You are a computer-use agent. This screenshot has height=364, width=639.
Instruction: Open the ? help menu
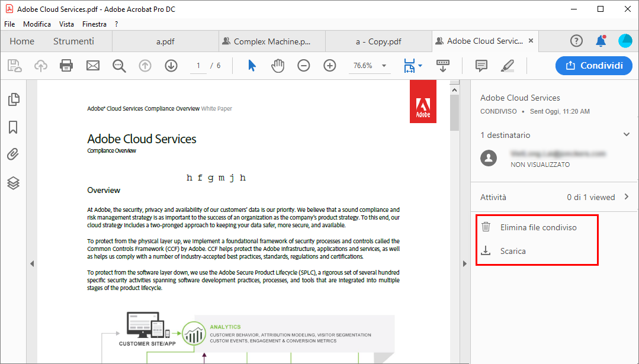click(117, 24)
